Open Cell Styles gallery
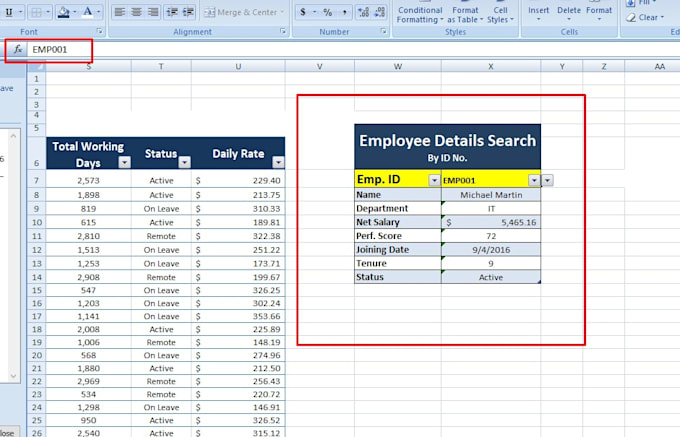Viewport: 680px width, 437px height. pos(500,14)
